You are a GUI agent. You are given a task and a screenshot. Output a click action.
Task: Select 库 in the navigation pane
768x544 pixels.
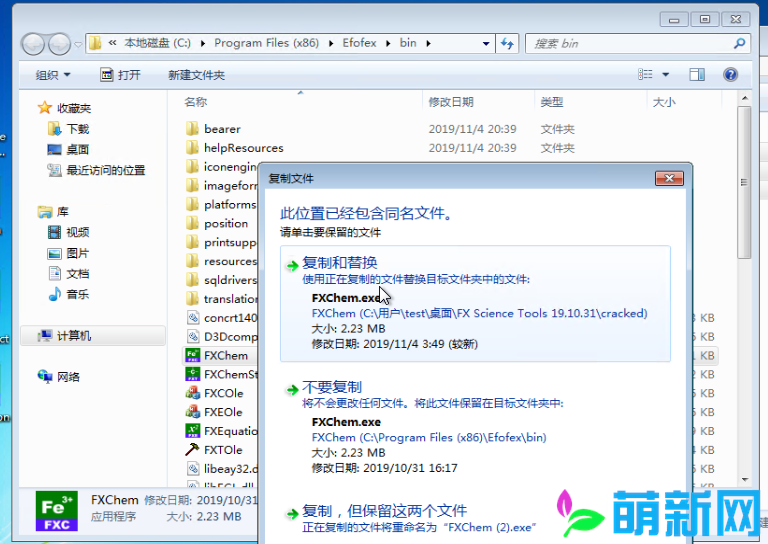pos(53,212)
